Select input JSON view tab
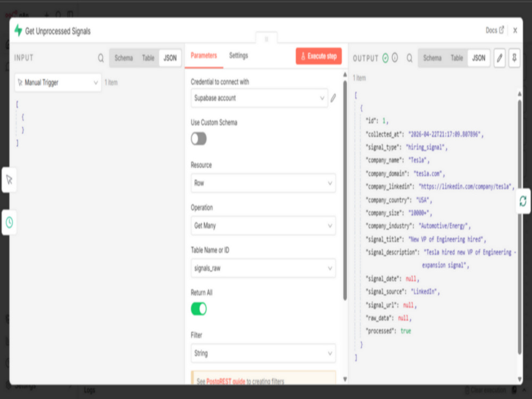Screen dimensions: 532x399 [x=170, y=58]
